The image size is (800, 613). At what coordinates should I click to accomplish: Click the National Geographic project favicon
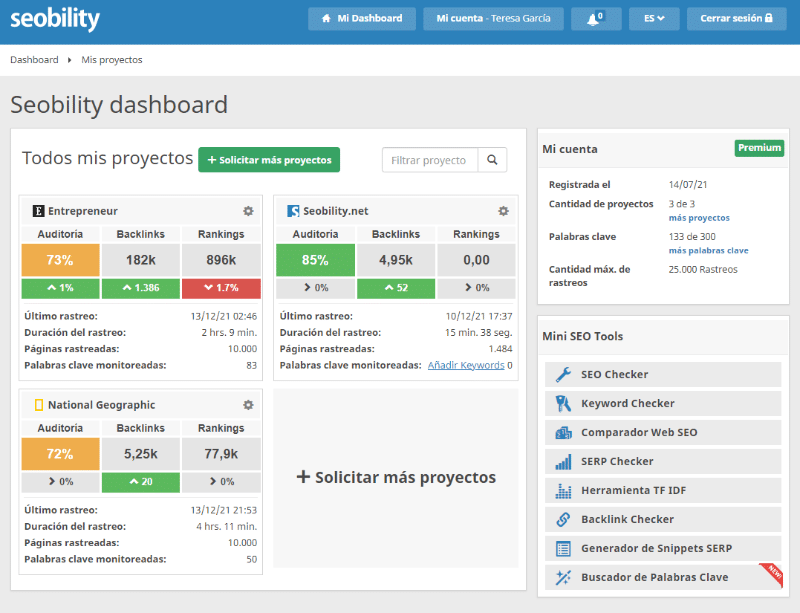pos(38,405)
